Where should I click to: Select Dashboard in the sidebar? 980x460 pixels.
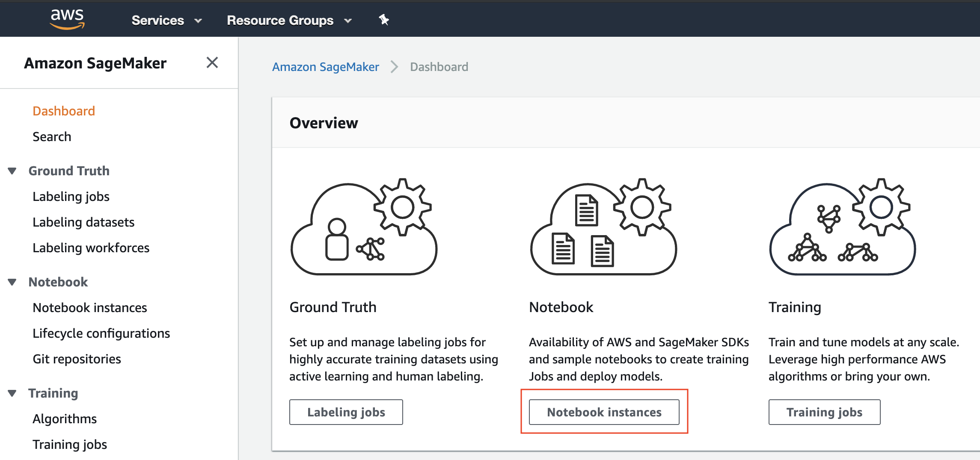coord(64,111)
